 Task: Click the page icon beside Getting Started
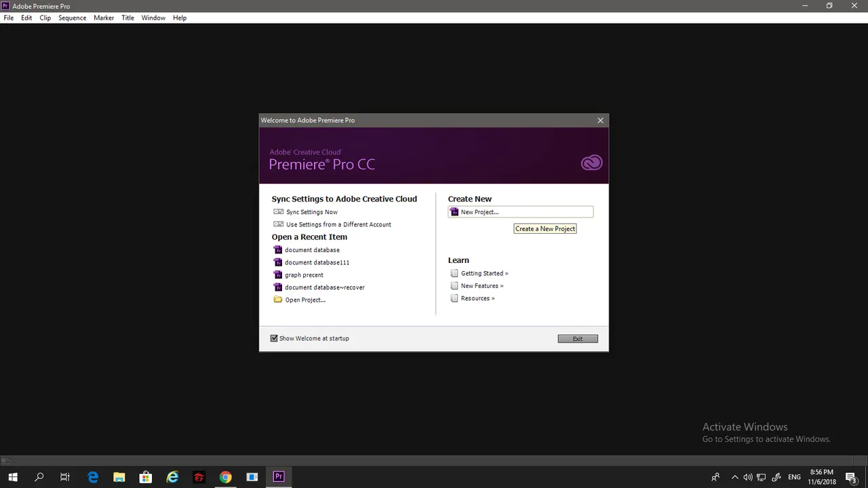coord(454,273)
